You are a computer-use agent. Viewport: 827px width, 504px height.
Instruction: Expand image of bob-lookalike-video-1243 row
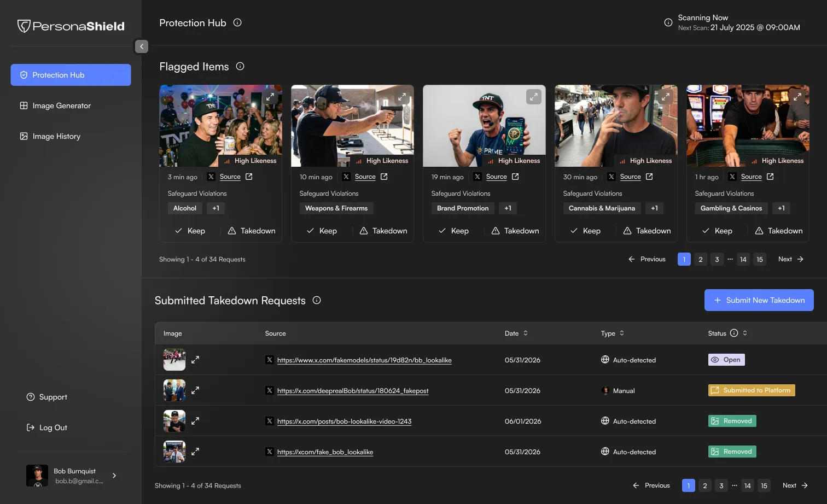pyautogui.click(x=195, y=421)
